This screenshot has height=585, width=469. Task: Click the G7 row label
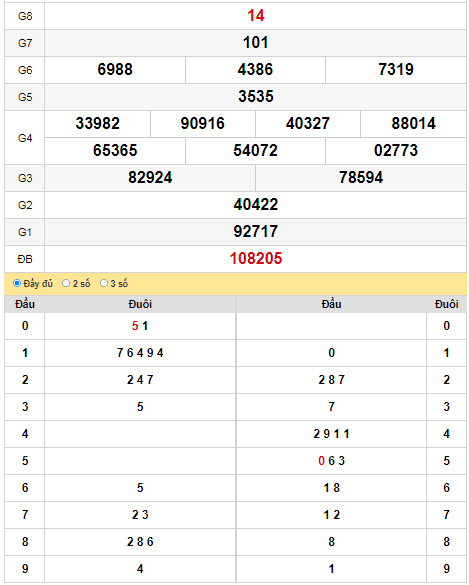(25, 43)
